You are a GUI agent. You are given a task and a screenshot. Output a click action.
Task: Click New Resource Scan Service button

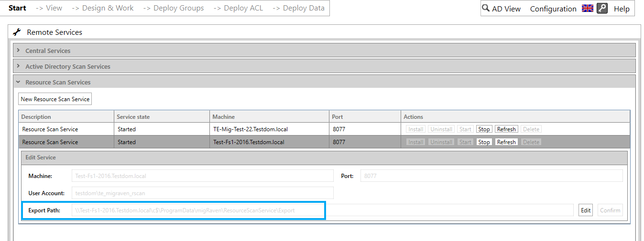[55, 99]
